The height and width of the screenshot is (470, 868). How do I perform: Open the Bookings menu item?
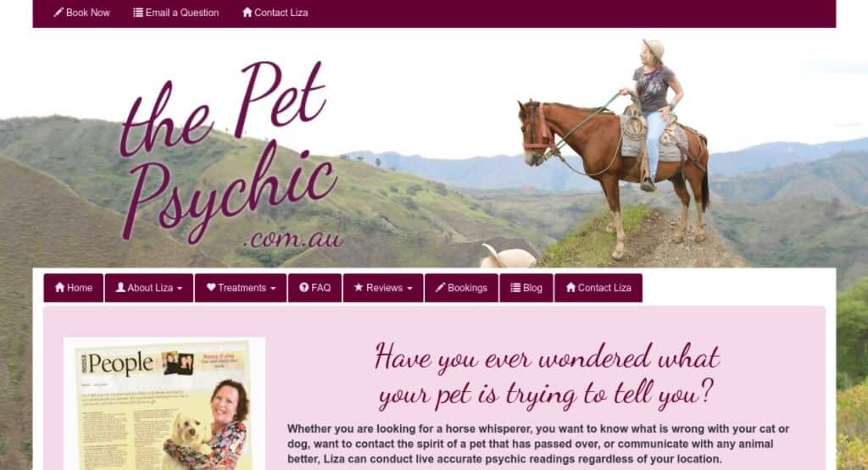[461, 288]
